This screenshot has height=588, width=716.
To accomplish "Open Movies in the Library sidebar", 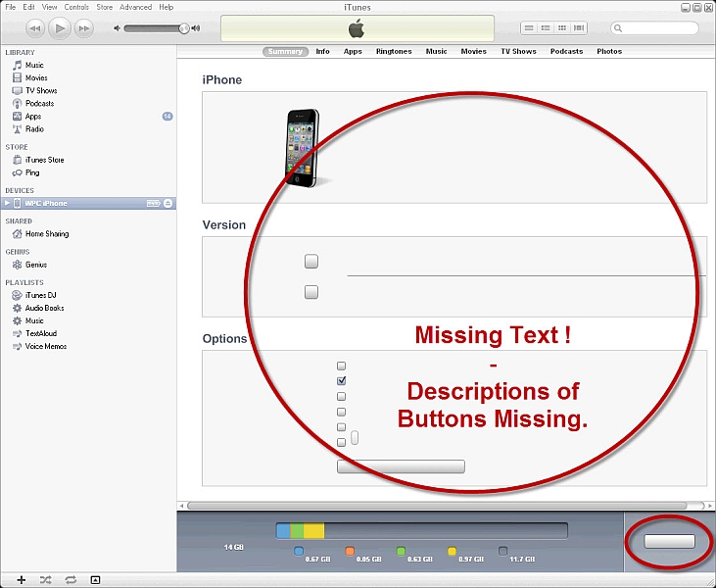I will coord(36,77).
